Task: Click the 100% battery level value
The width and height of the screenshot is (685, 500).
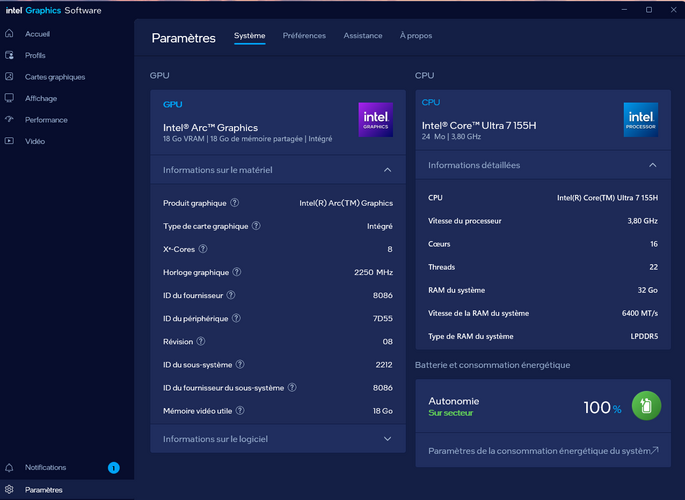Action: (x=602, y=407)
